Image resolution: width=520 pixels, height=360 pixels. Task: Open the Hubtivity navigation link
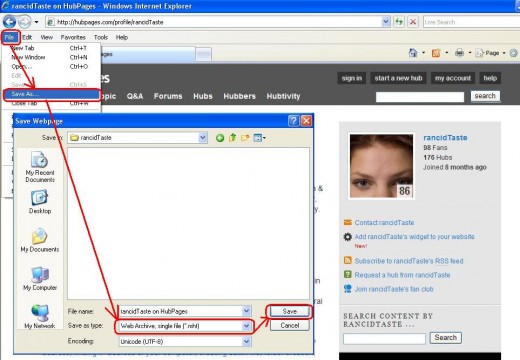click(283, 96)
